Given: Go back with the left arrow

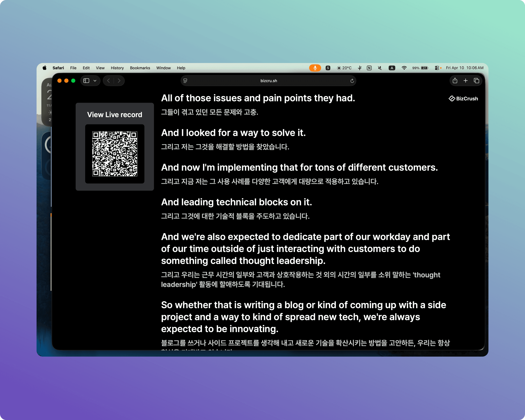Looking at the screenshot, I should 108,80.
